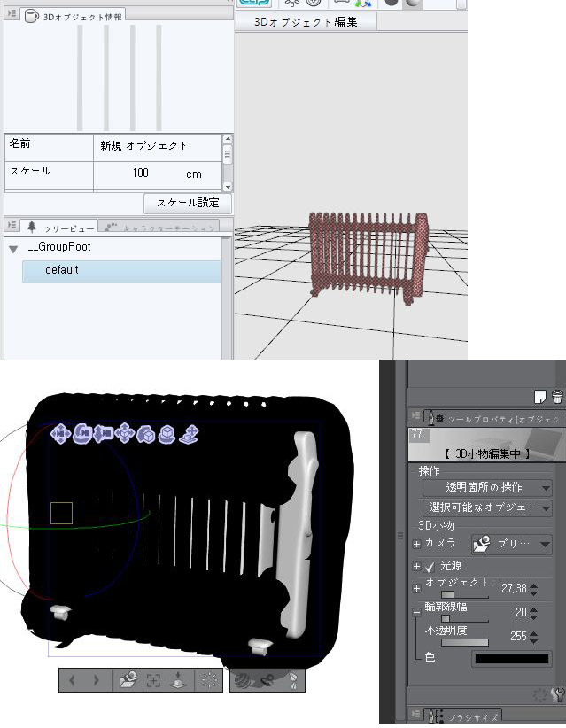Select the fifth manipulator icon, cube with rotate arrow
This screenshot has width=566, height=728.
coord(146,434)
